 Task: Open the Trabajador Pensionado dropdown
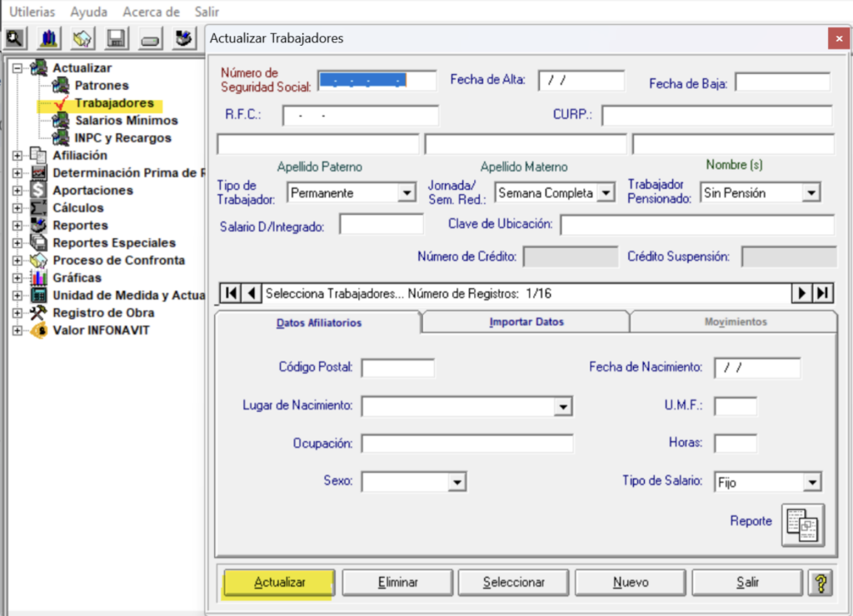click(x=811, y=193)
